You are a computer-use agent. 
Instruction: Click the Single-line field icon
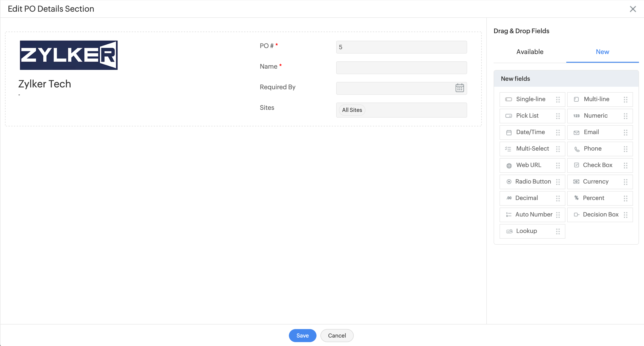click(508, 99)
